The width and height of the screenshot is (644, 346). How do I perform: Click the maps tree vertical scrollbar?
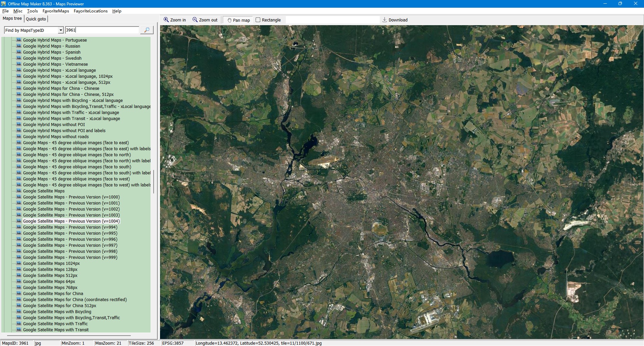(x=154, y=182)
